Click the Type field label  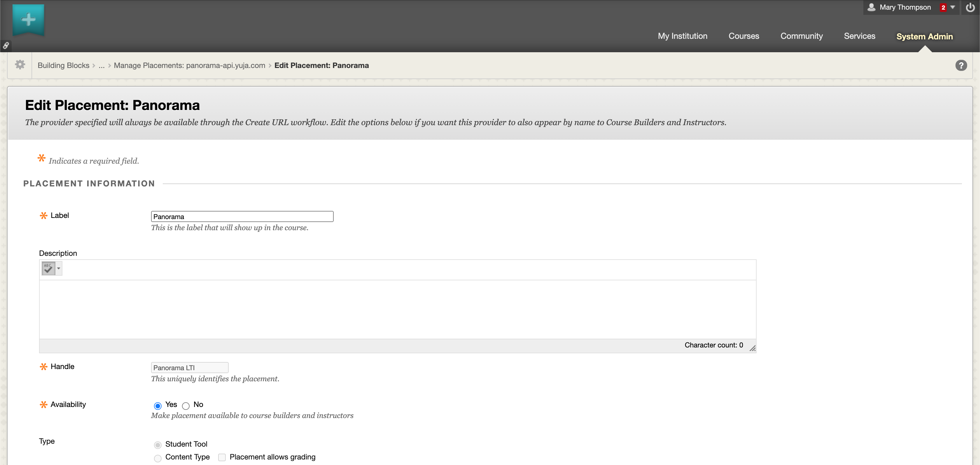47,441
